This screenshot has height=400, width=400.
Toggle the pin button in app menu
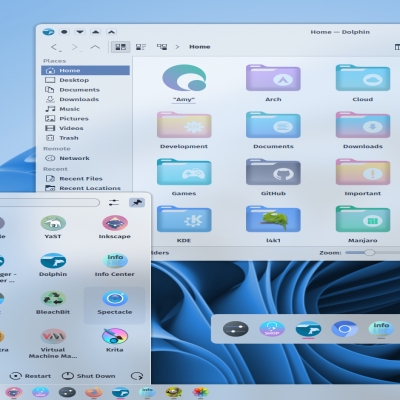[x=137, y=202]
